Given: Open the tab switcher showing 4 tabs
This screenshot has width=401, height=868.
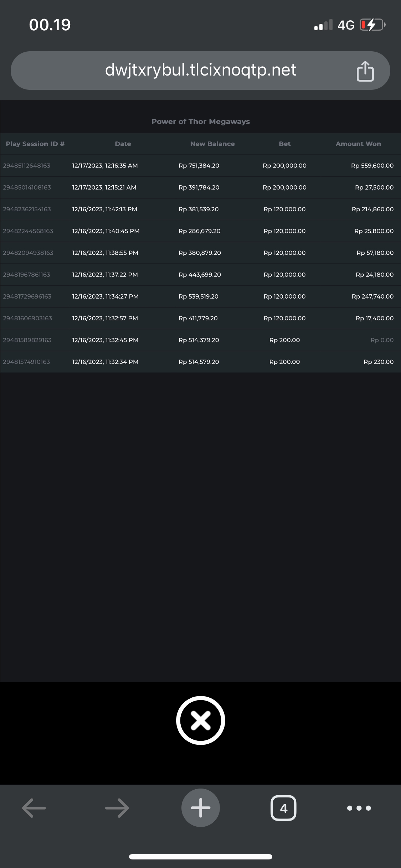Looking at the screenshot, I should coord(283,808).
